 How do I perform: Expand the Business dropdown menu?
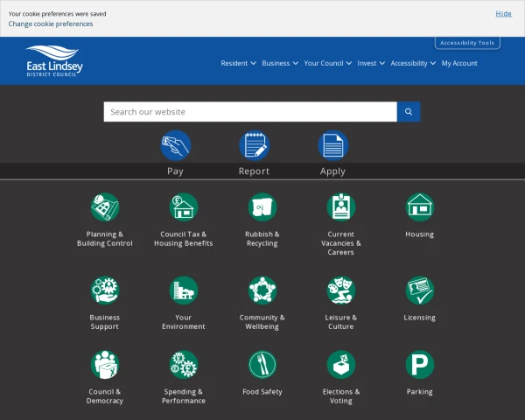point(280,64)
